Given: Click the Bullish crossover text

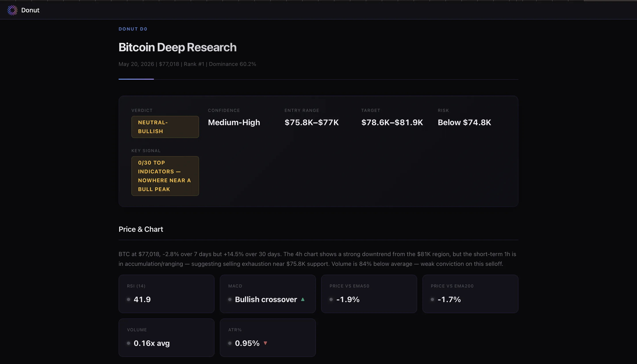Looking at the screenshot, I should click(266, 299).
